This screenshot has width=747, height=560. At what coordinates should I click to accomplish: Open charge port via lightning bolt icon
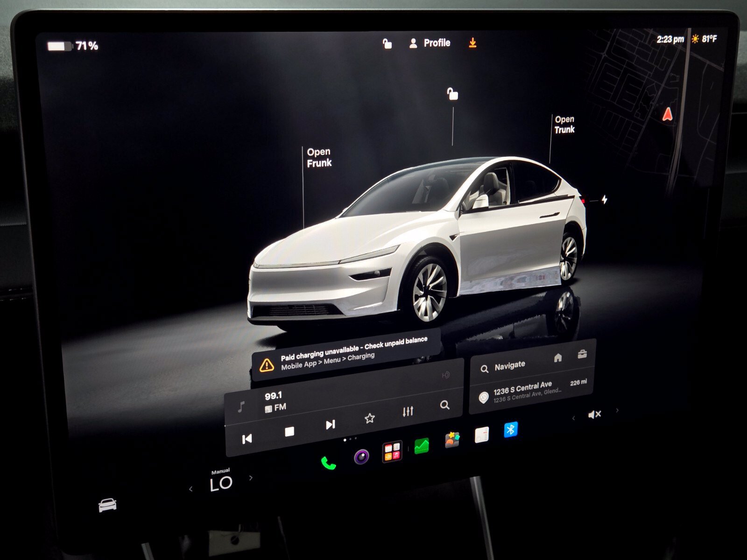(x=605, y=199)
